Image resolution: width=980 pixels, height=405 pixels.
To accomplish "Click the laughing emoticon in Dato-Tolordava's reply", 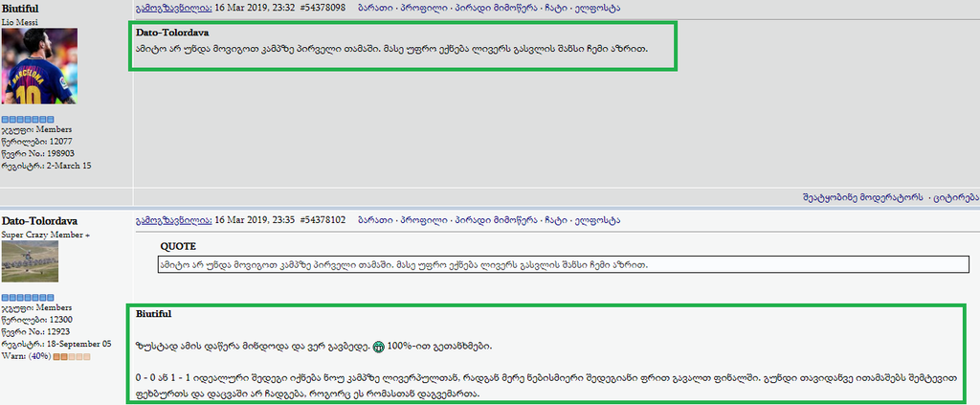I will tap(378, 347).
